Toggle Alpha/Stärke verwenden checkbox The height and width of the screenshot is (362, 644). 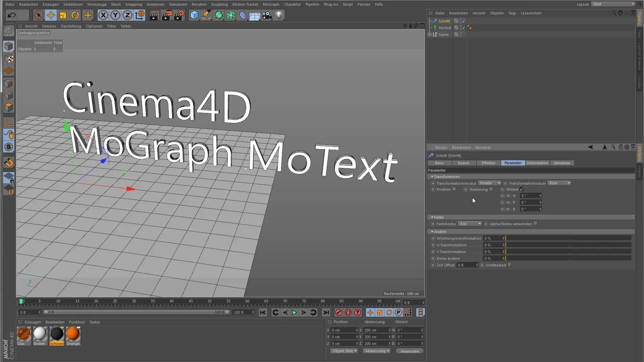pos(535,224)
